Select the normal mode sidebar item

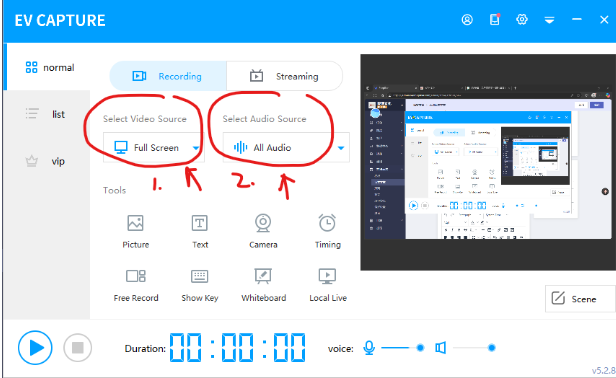(x=49, y=67)
